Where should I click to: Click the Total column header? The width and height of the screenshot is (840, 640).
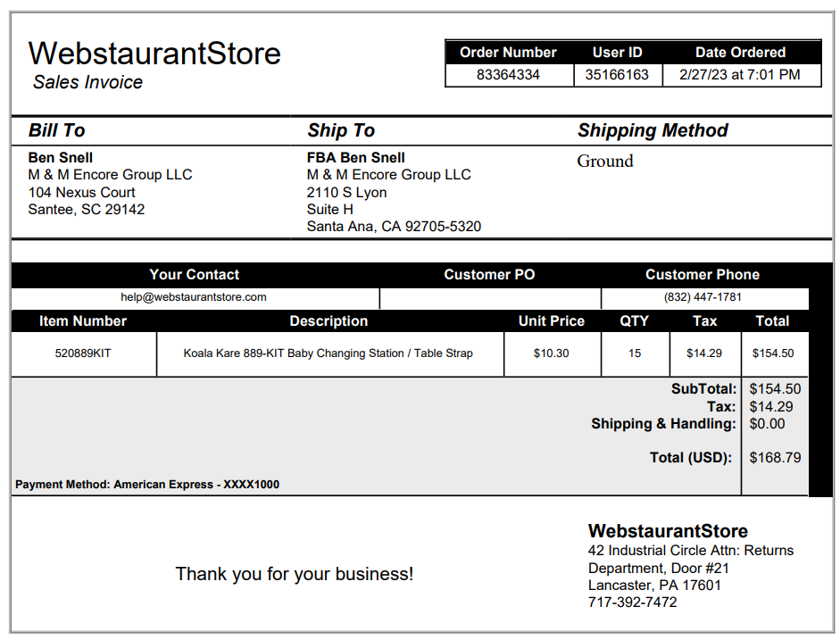point(772,321)
